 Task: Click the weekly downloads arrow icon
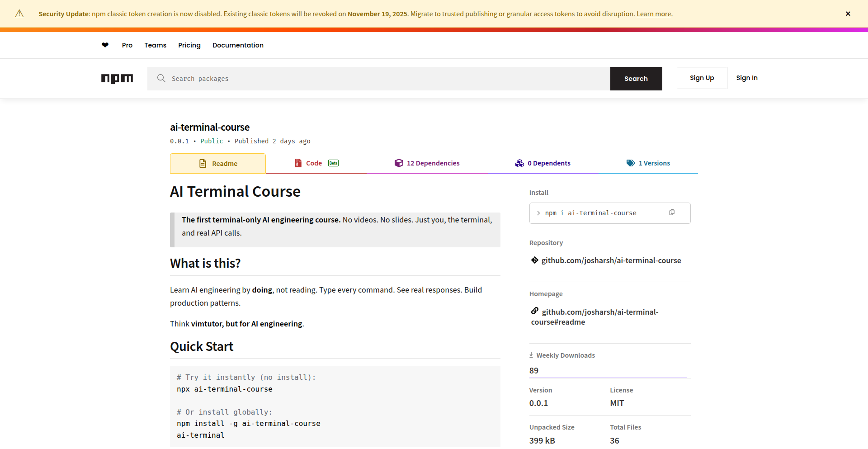click(x=531, y=355)
